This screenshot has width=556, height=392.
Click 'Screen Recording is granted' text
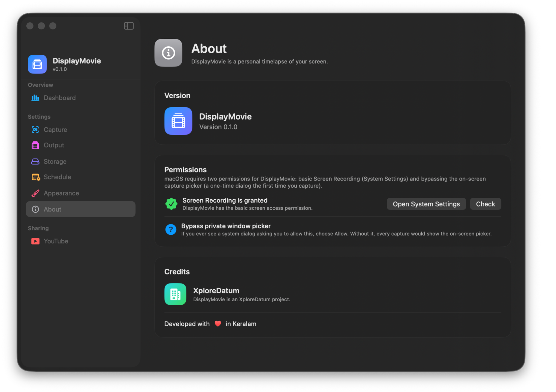point(225,200)
